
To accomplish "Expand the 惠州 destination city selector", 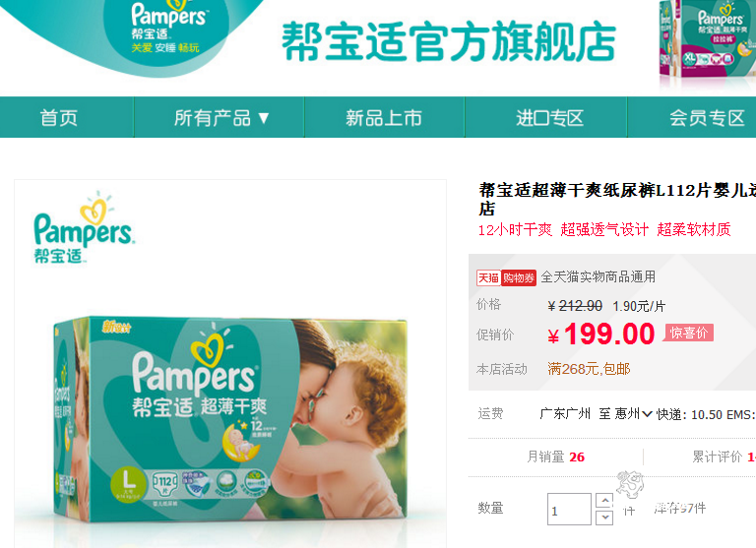I will click(x=633, y=414).
